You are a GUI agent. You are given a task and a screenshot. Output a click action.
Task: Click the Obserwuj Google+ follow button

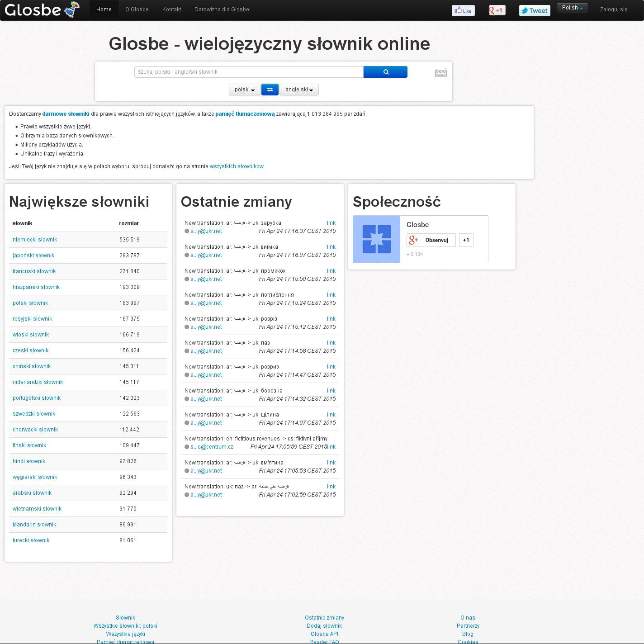pos(431,240)
